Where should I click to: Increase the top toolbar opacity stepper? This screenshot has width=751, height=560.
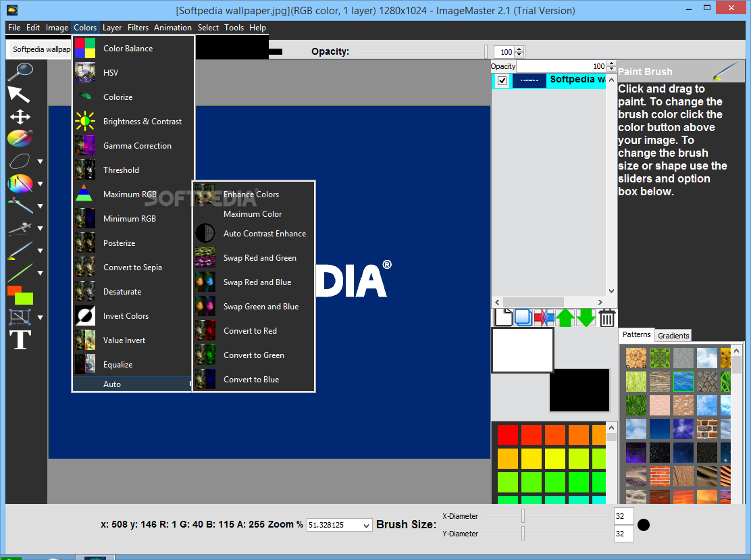pos(520,49)
